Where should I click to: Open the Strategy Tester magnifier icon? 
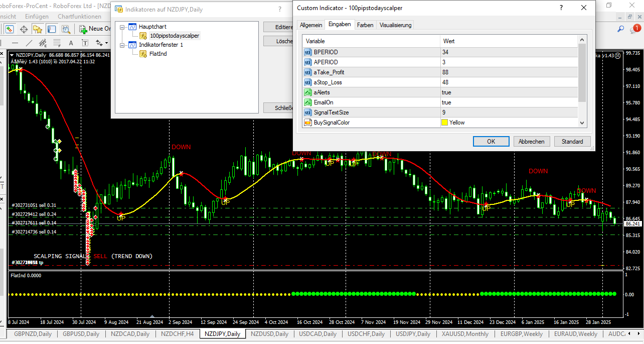[66, 29]
